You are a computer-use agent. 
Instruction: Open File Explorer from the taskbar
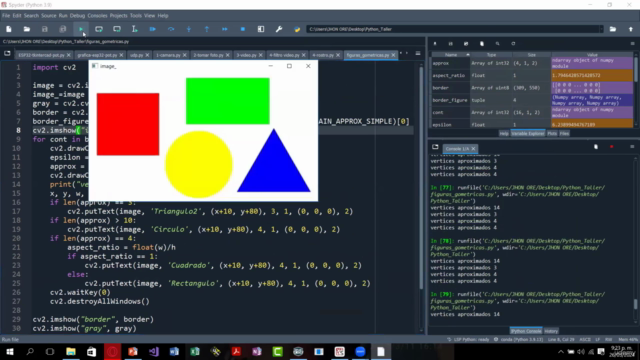click(71, 351)
